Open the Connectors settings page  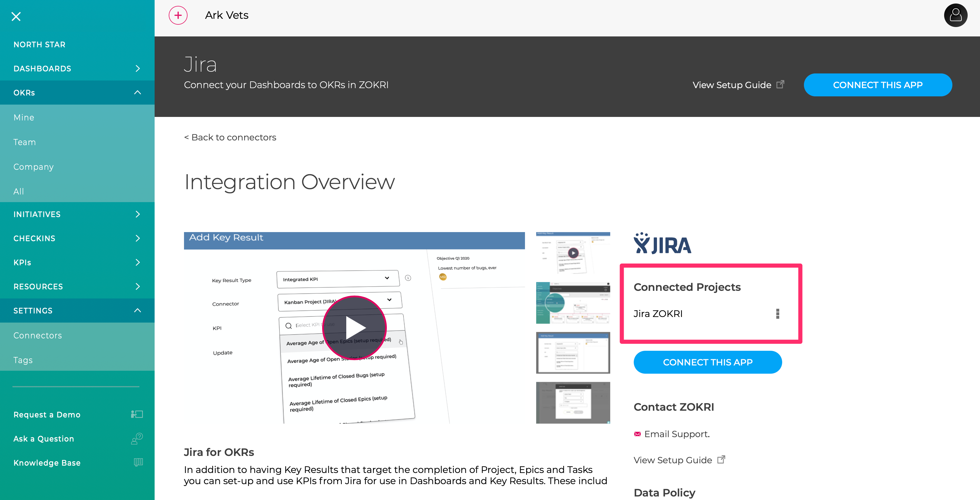pyautogui.click(x=38, y=335)
